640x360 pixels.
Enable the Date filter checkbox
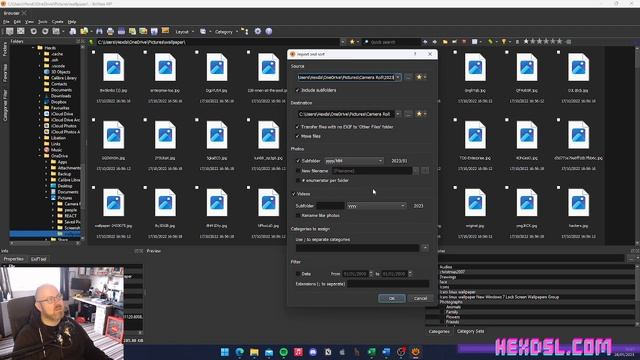coord(298,274)
